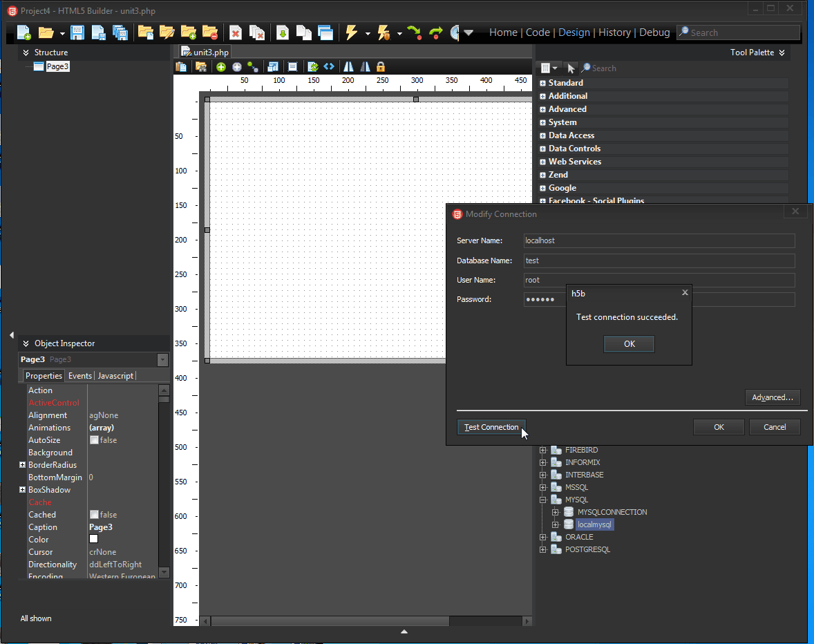Select the pointer arrow in Tool Palette

571,68
